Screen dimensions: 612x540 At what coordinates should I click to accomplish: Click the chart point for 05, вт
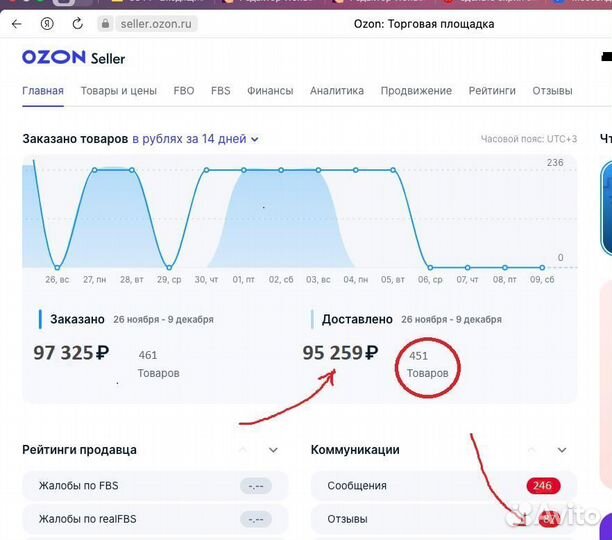[393, 170]
